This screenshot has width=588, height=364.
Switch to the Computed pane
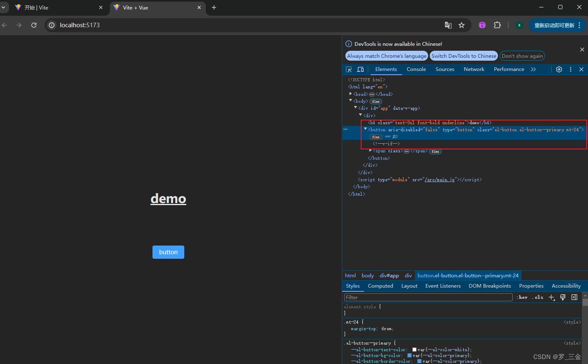(x=380, y=286)
